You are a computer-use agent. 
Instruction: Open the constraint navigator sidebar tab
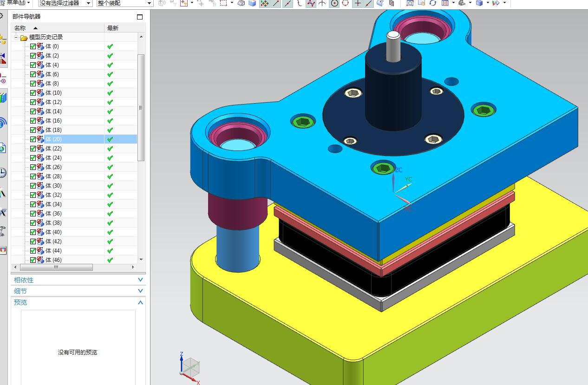tap(3, 57)
